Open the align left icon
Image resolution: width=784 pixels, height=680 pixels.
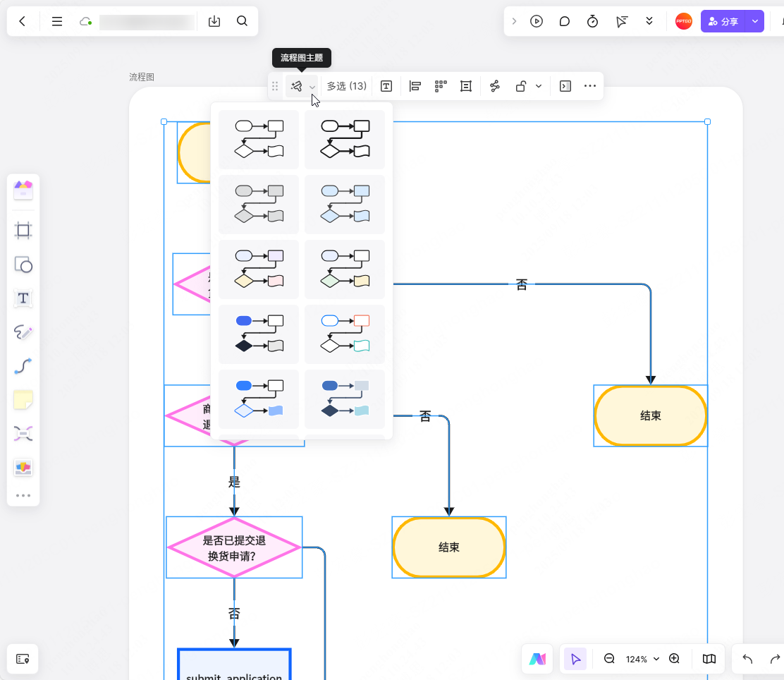(x=415, y=86)
